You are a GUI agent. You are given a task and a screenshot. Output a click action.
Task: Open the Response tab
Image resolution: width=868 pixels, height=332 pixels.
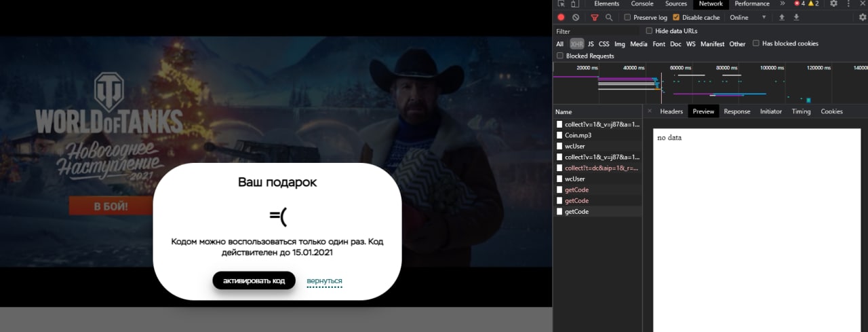click(737, 111)
